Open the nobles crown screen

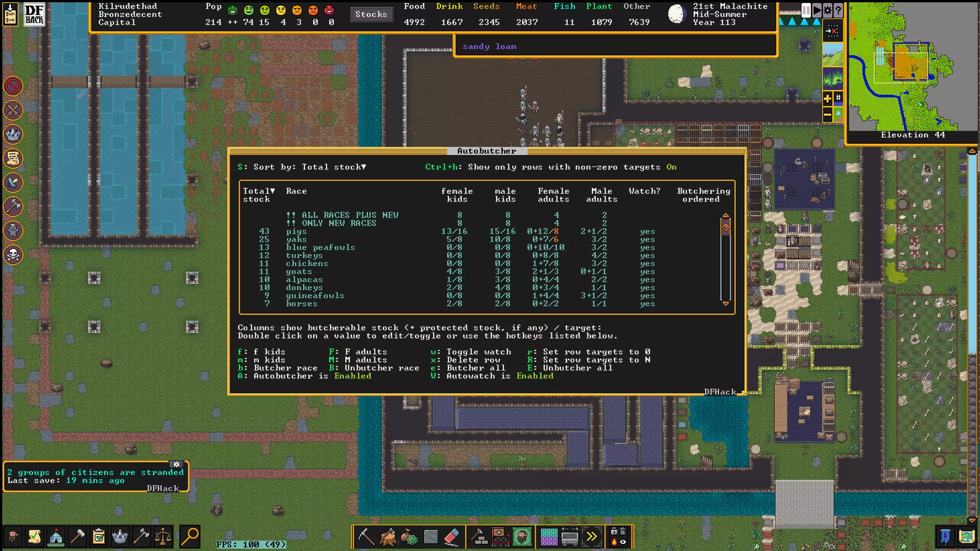coord(120,536)
